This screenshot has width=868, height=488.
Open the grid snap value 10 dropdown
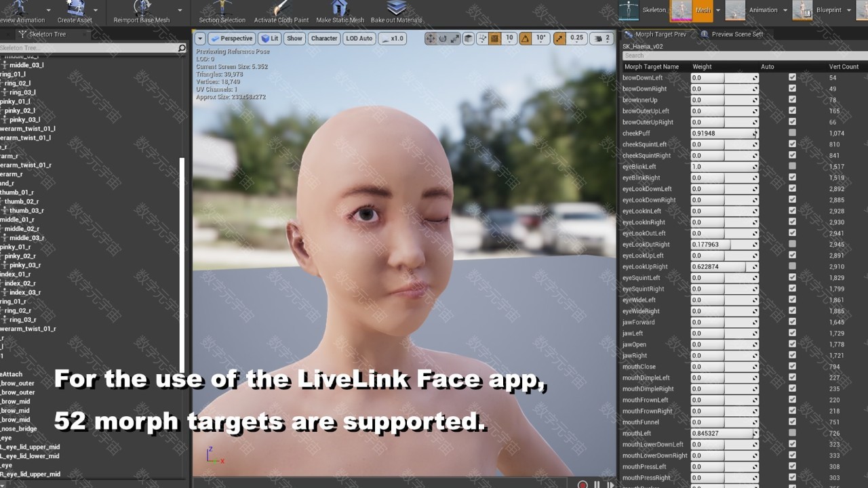pyautogui.click(x=509, y=39)
